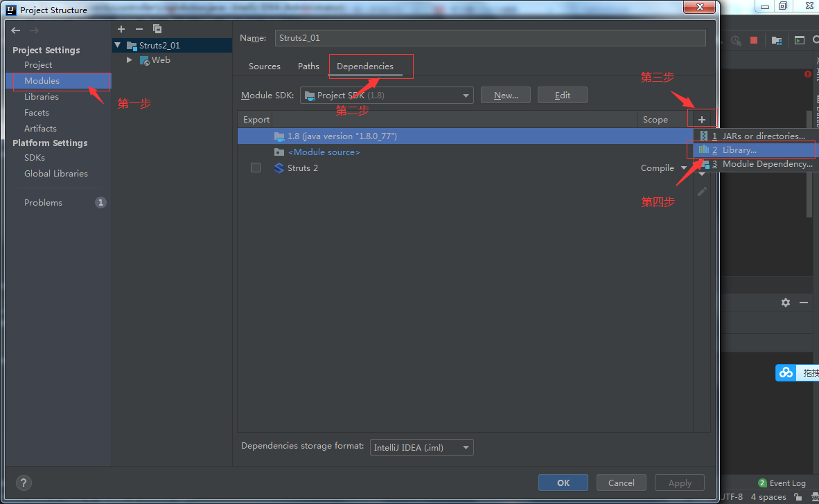The height and width of the screenshot is (504, 819).
Task: Choose JARs or directories menu item
Action: point(756,136)
